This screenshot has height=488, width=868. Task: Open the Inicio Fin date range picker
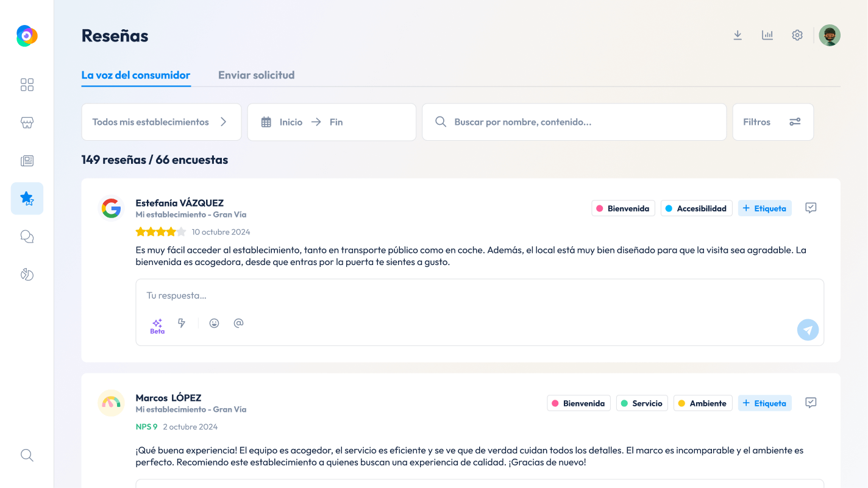pyautogui.click(x=332, y=122)
